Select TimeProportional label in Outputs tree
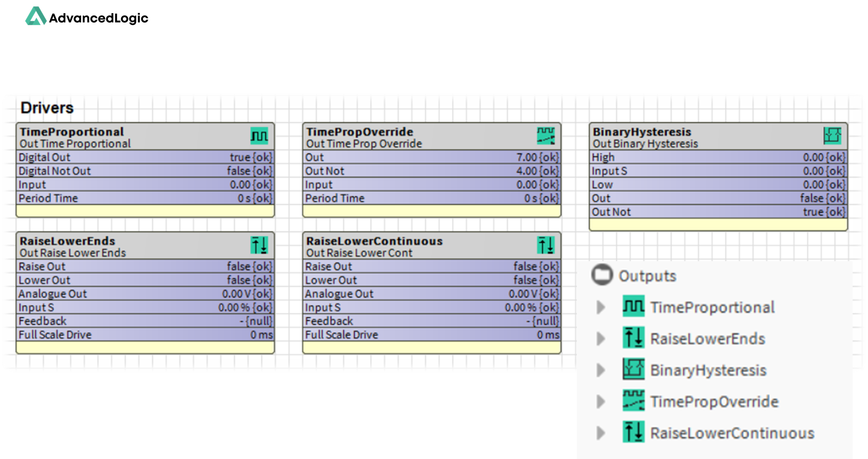 tap(712, 307)
